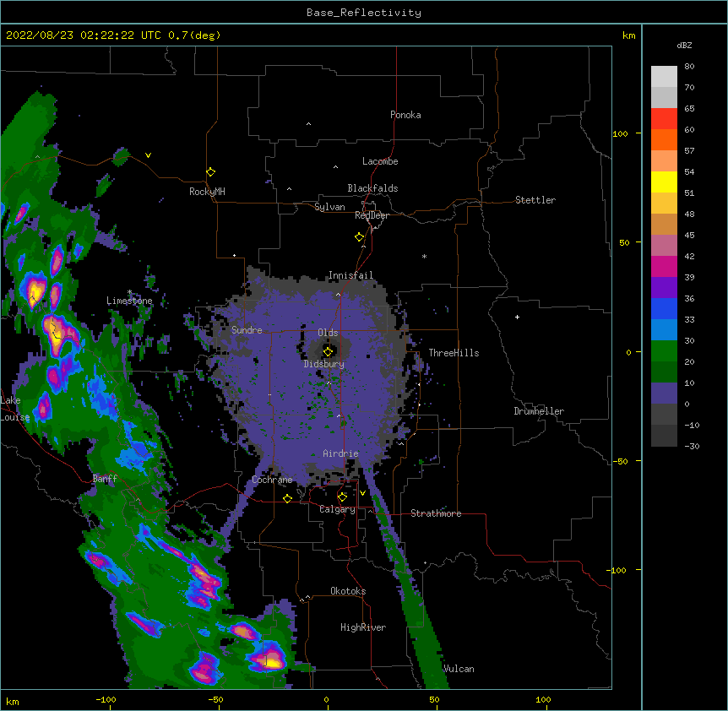Click the Sylvan label on the map
The image size is (728, 711).
point(329,207)
